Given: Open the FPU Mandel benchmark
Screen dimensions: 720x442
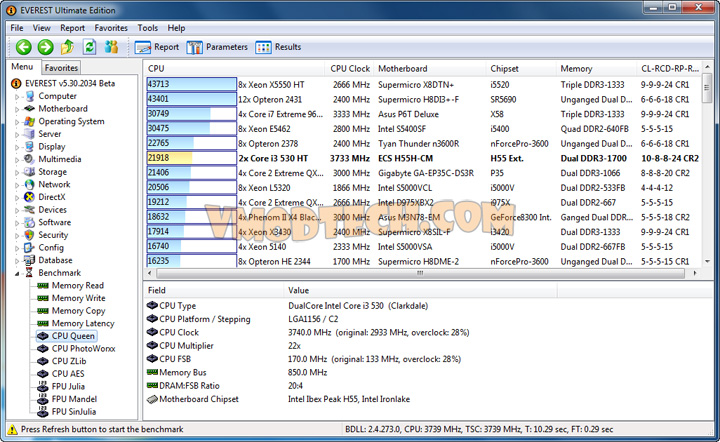Looking at the screenshot, I should click(x=68, y=399).
